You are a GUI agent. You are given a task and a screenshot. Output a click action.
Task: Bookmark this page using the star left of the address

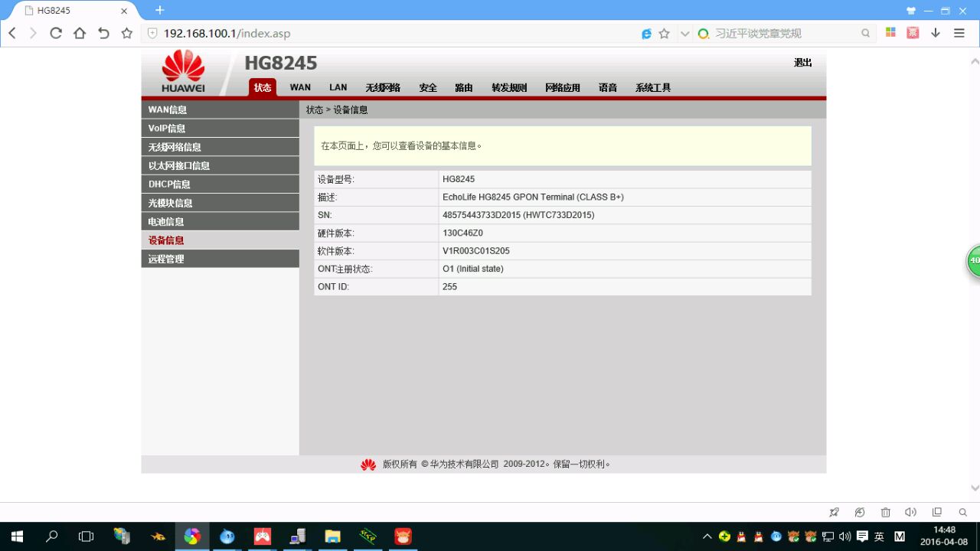point(127,33)
